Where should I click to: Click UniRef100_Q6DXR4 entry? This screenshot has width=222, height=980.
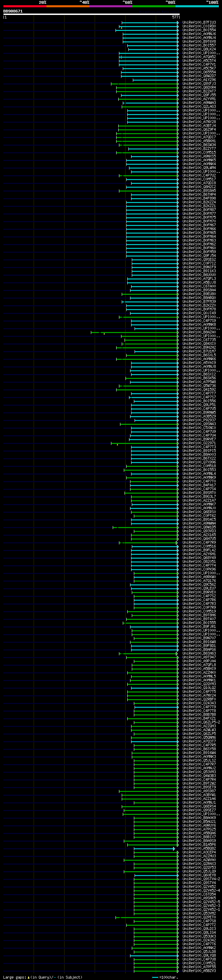click(x=199, y=88)
